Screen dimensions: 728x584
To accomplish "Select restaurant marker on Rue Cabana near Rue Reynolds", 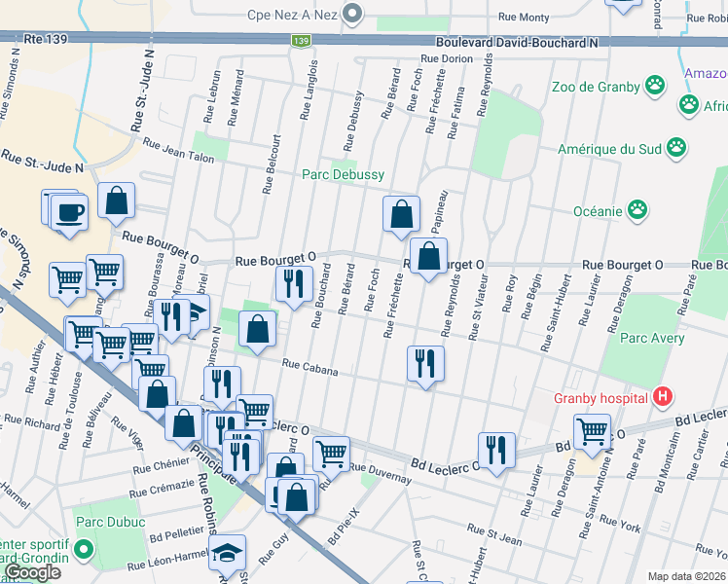I will coord(425,365).
